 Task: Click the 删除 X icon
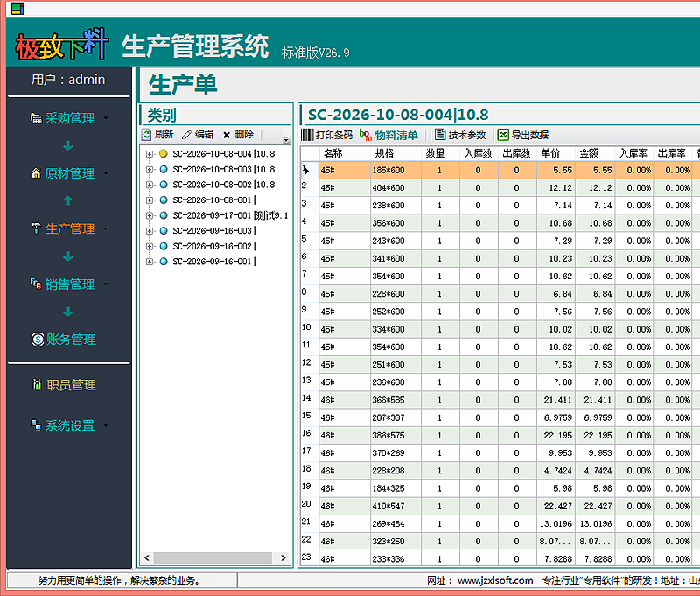tap(227, 135)
